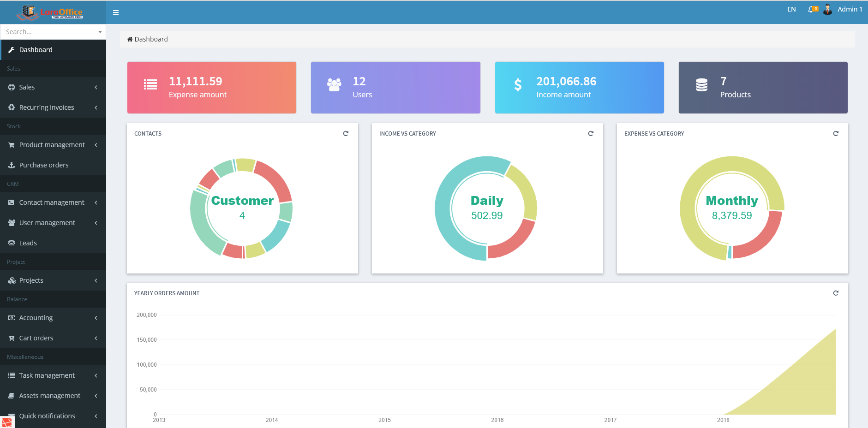Go to Leads in the sidebar

28,243
